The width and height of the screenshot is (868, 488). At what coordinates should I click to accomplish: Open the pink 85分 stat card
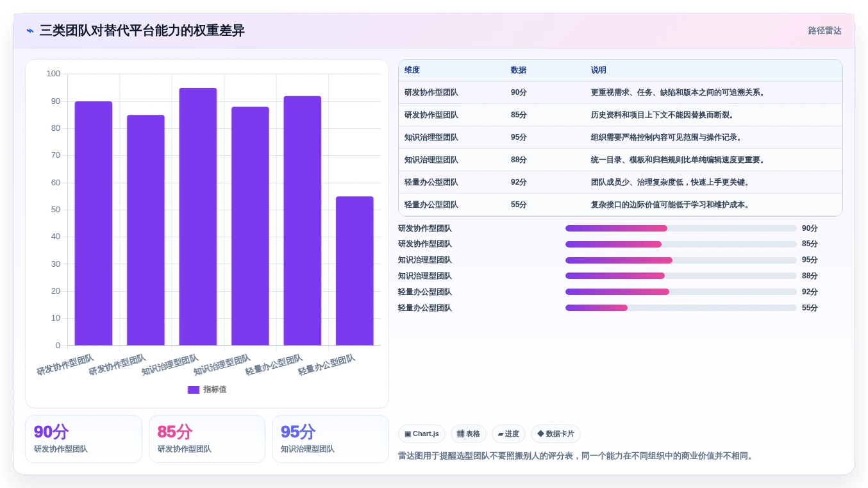click(x=207, y=439)
